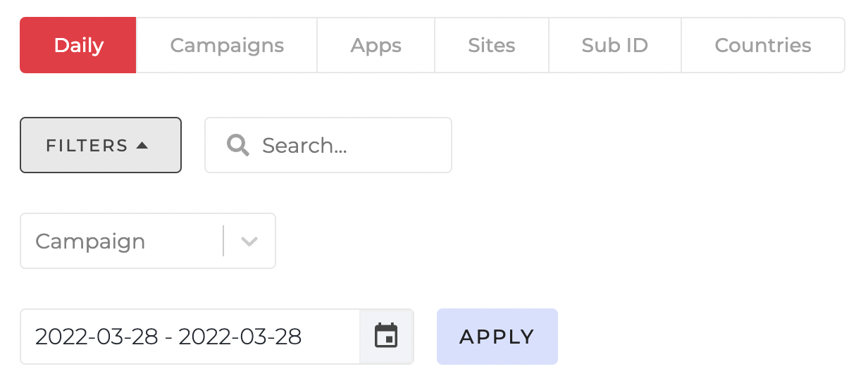
Task: Click the Campaign placeholder text
Action: (90, 242)
